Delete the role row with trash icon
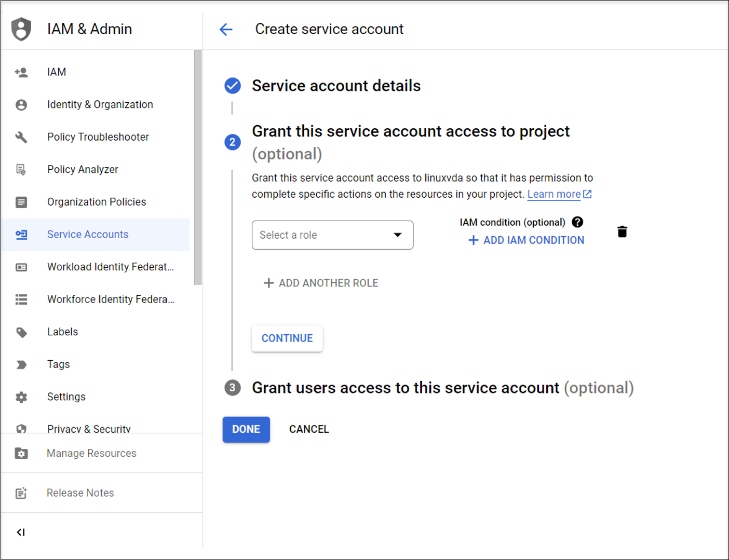The width and height of the screenshot is (729, 560). pyautogui.click(x=622, y=231)
